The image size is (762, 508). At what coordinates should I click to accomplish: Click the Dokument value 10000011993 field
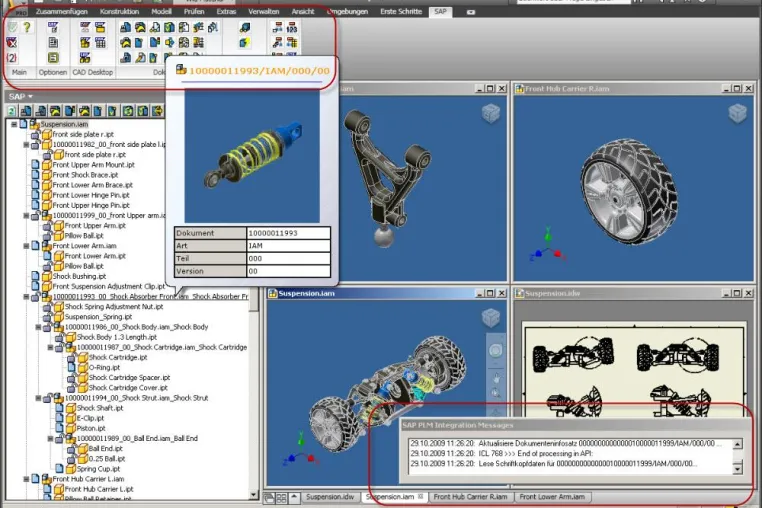[x=288, y=233]
